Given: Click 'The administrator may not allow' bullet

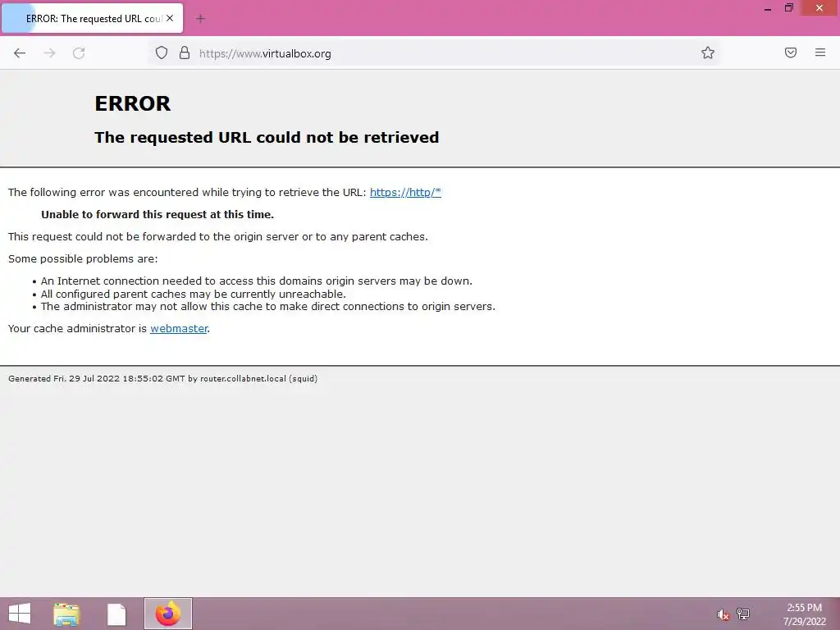Looking at the screenshot, I should coord(268,307).
